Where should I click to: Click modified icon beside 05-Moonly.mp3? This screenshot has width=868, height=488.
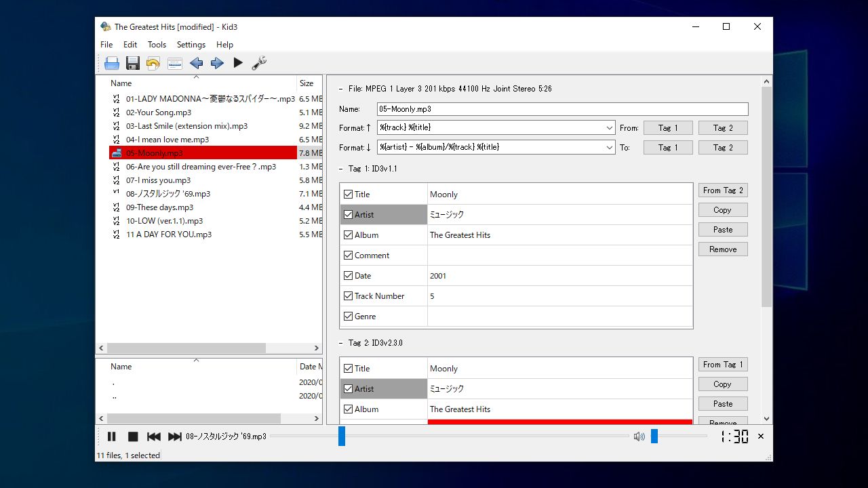pos(117,153)
